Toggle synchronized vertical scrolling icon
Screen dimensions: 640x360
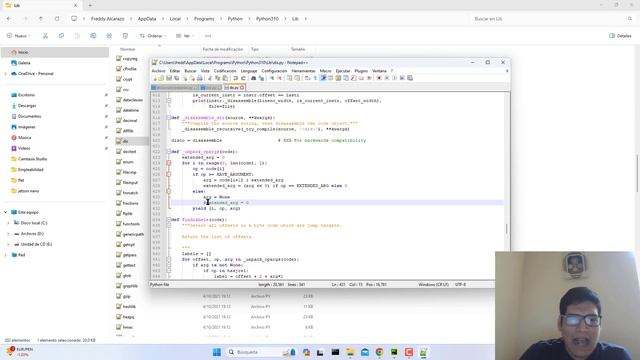(x=289, y=78)
